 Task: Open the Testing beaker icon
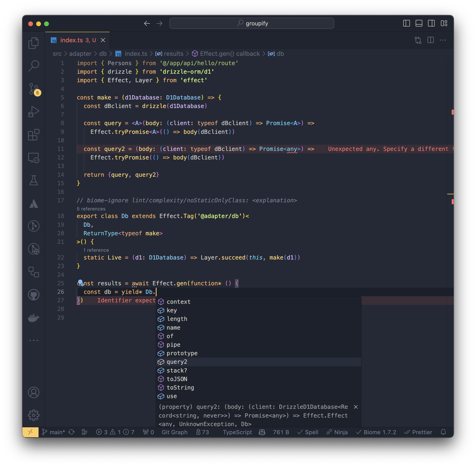[x=34, y=180]
